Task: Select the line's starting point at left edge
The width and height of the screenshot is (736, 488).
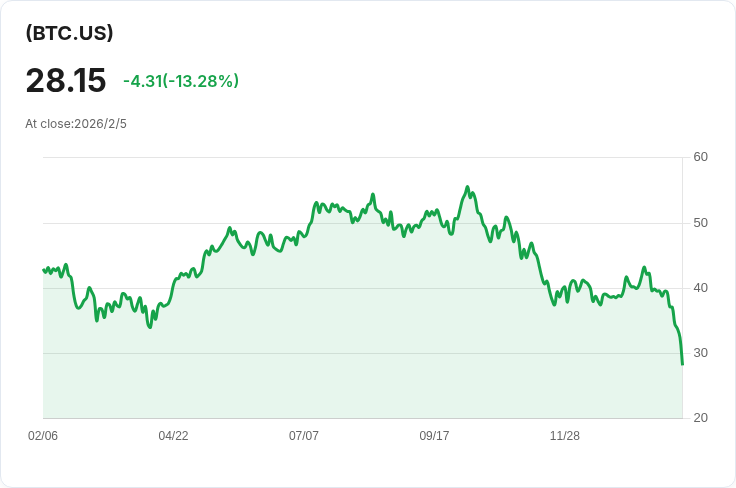Action: tap(43, 270)
